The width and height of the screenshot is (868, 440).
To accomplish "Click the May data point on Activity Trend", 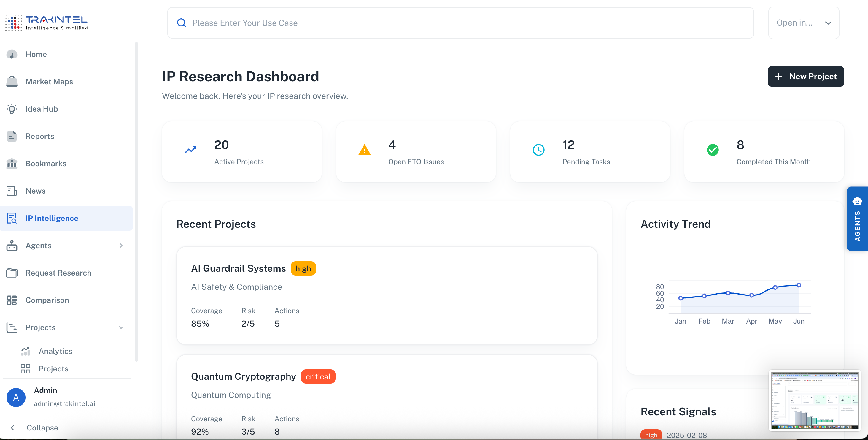I will click(775, 287).
